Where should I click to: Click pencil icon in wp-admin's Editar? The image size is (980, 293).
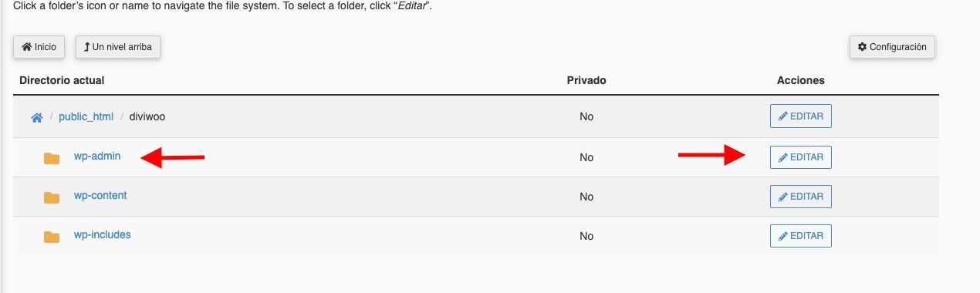click(783, 157)
